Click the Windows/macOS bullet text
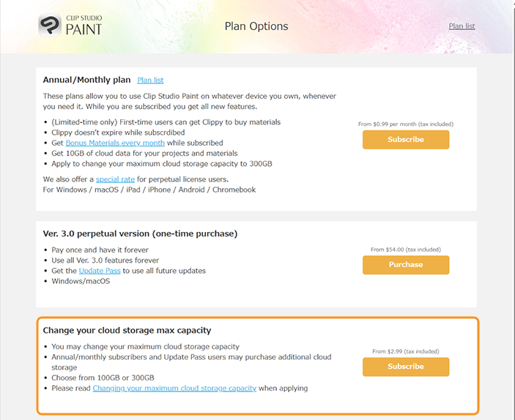 tap(81, 281)
